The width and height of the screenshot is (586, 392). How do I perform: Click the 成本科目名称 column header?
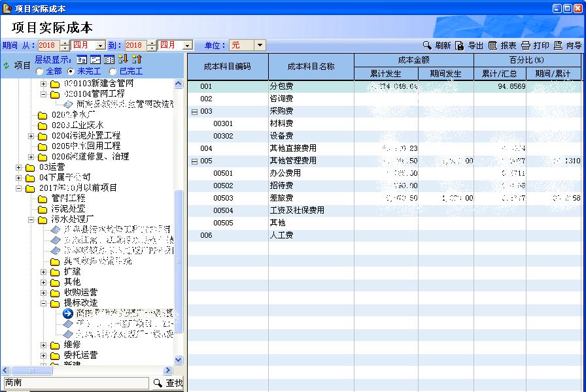(311, 67)
